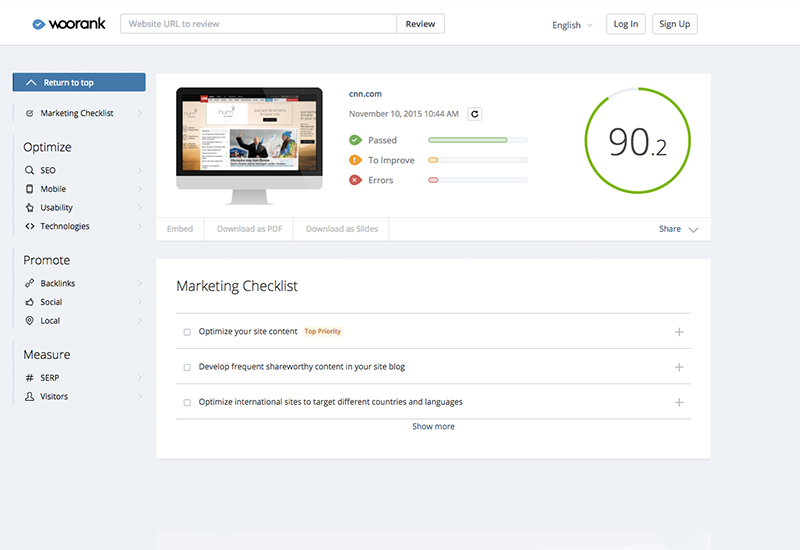Tick the shareworthy content blog checkbox
The height and width of the screenshot is (550, 800).
187,367
